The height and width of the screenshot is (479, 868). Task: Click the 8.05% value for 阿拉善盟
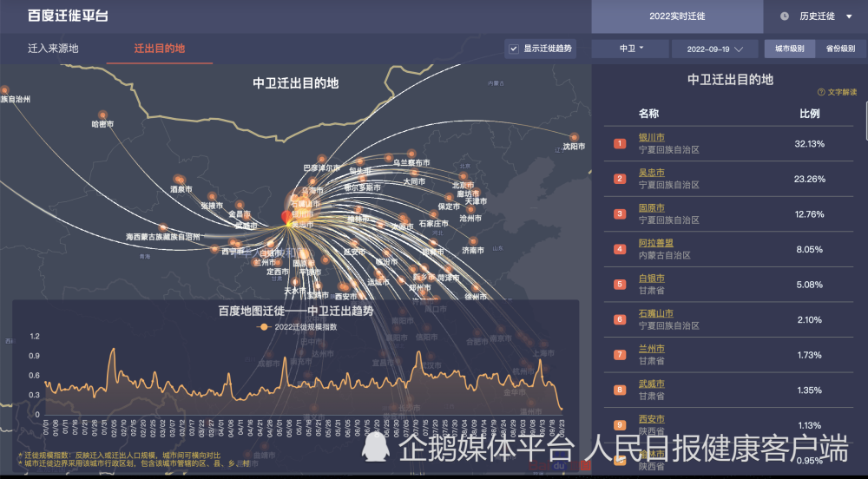pyautogui.click(x=809, y=249)
